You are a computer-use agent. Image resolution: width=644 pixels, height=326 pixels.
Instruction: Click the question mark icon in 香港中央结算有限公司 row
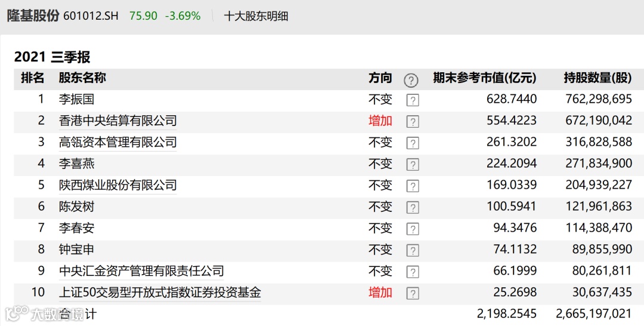[413, 121]
